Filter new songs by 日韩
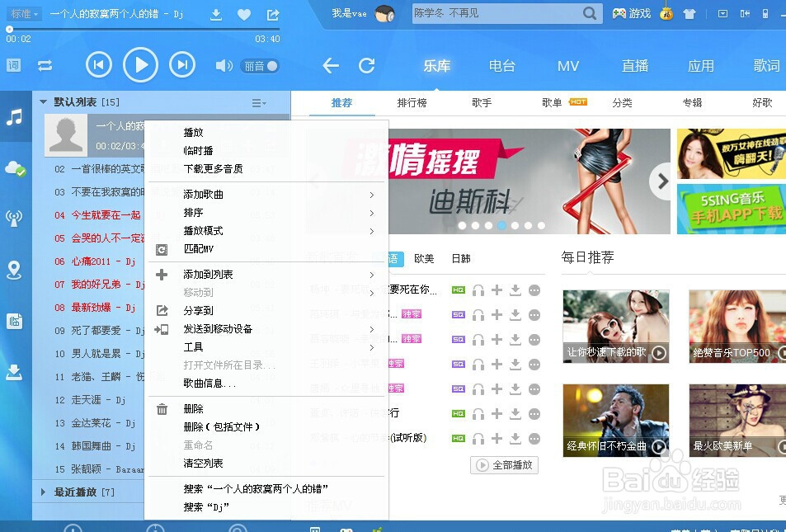Image resolution: width=786 pixels, height=532 pixels. [x=461, y=259]
